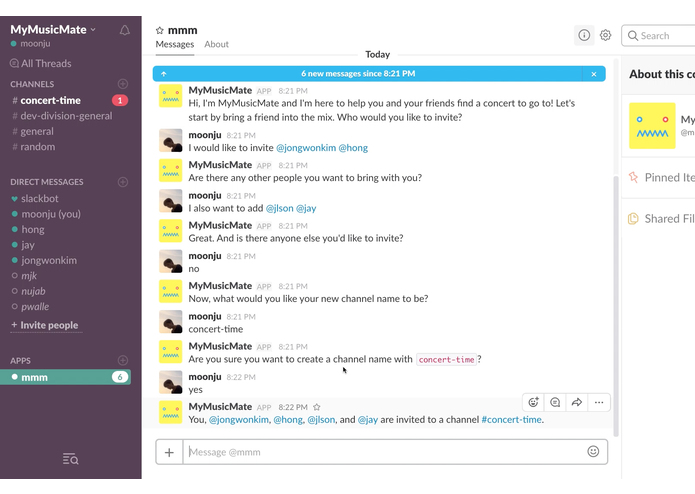The height and width of the screenshot is (494, 695).
Task: Show conversation details info icon
Action: (584, 35)
